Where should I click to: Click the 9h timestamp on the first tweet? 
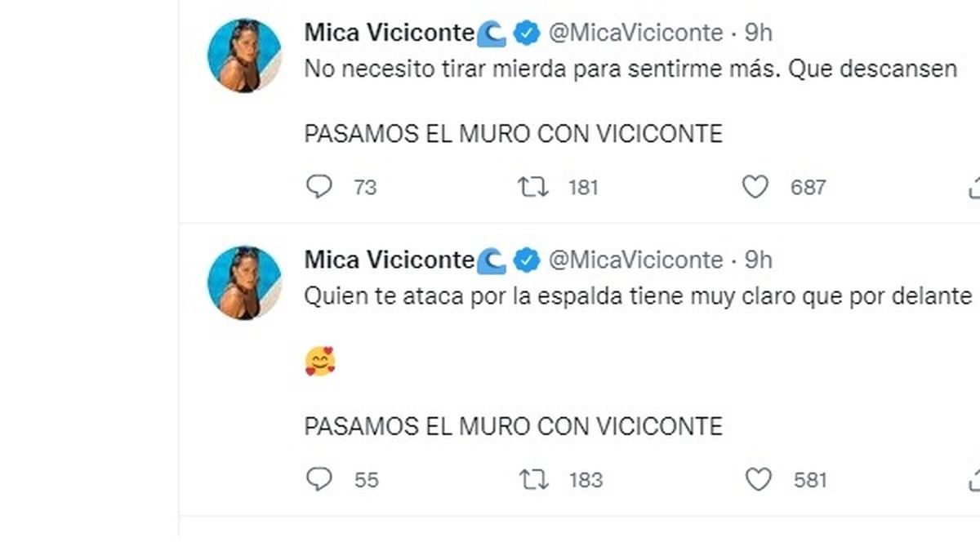[x=758, y=33]
